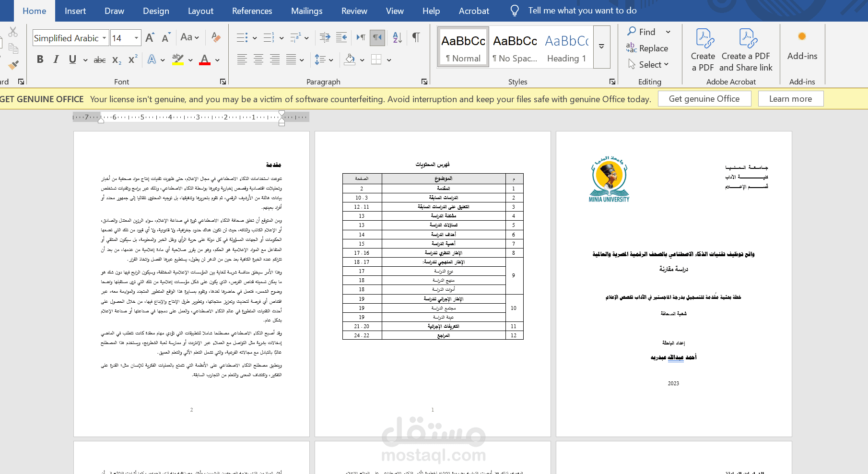Click the Sort icon

tap(397, 37)
